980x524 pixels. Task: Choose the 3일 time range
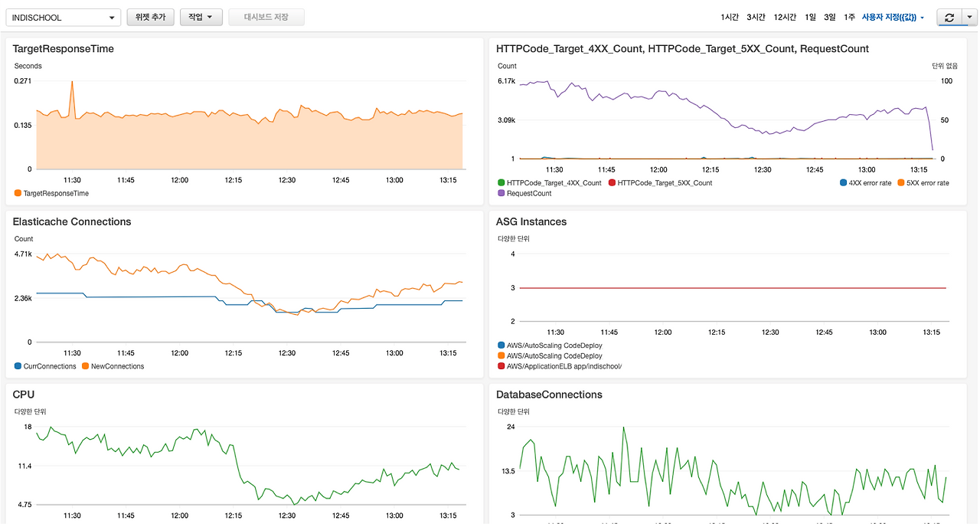(830, 18)
